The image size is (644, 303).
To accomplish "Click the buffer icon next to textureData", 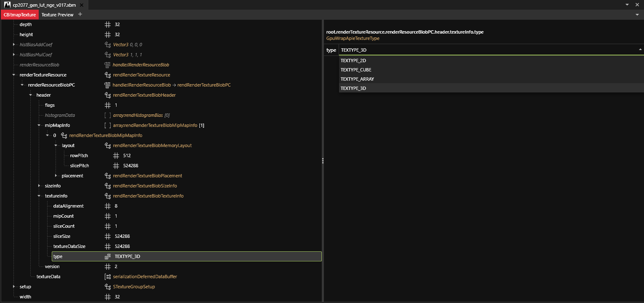I will click(x=108, y=277).
